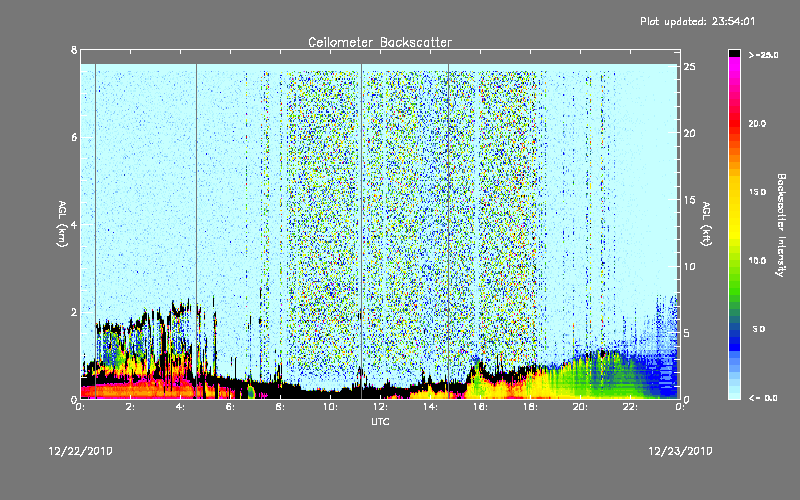Image resolution: width=800 pixels, height=500 pixels.
Task: Pick the black top segment of the colorbar
Action: click(x=734, y=53)
